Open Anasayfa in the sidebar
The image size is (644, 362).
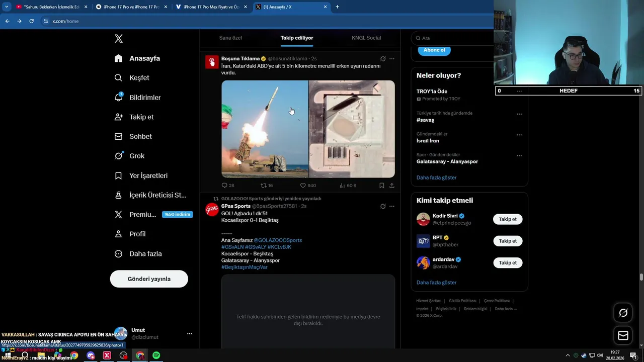point(137,58)
